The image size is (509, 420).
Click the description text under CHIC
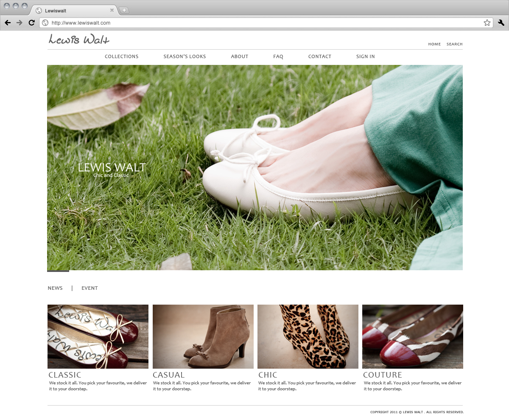(307, 386)
